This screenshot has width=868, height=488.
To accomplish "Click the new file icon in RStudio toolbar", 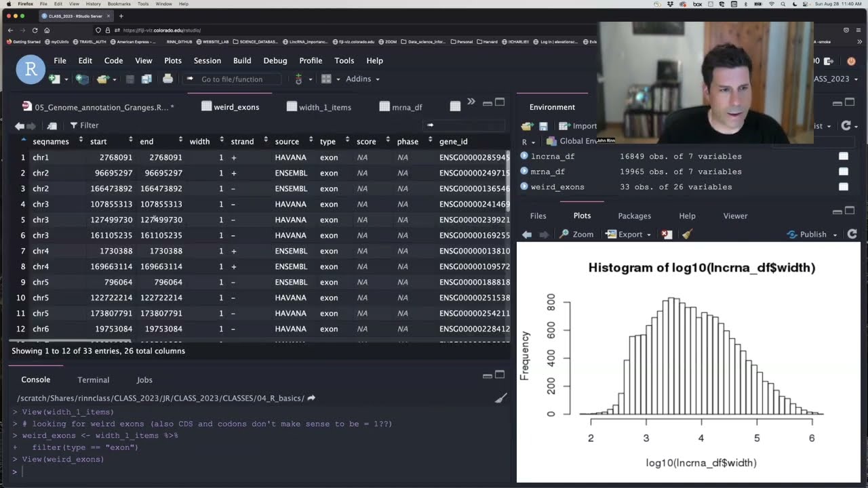I will point(54,79).
